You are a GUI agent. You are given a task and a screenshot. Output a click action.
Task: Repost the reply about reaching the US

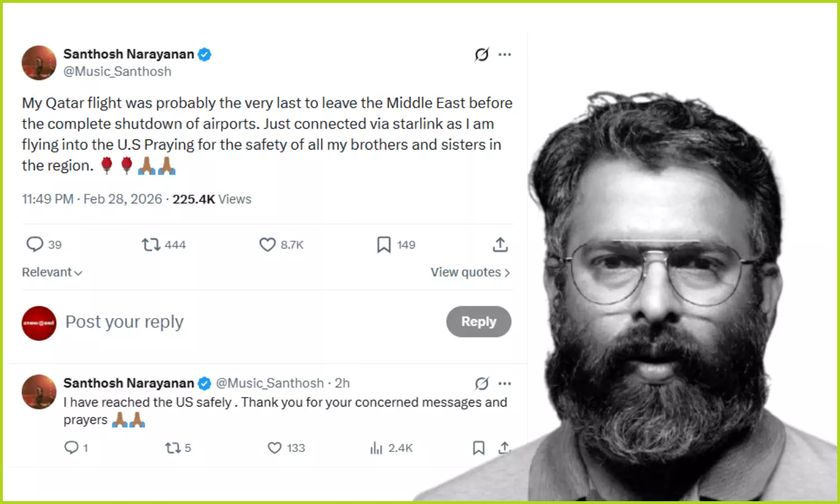coord(172,447)
